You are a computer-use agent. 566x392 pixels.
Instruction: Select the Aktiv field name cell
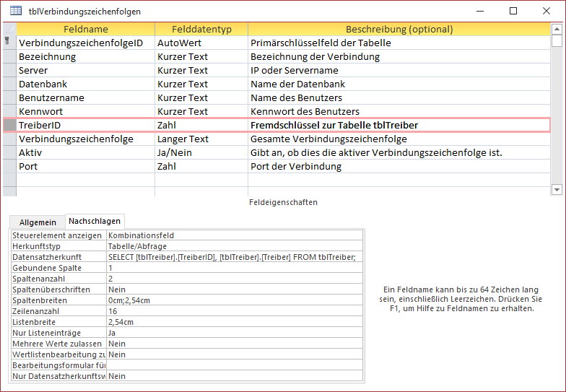85,152
